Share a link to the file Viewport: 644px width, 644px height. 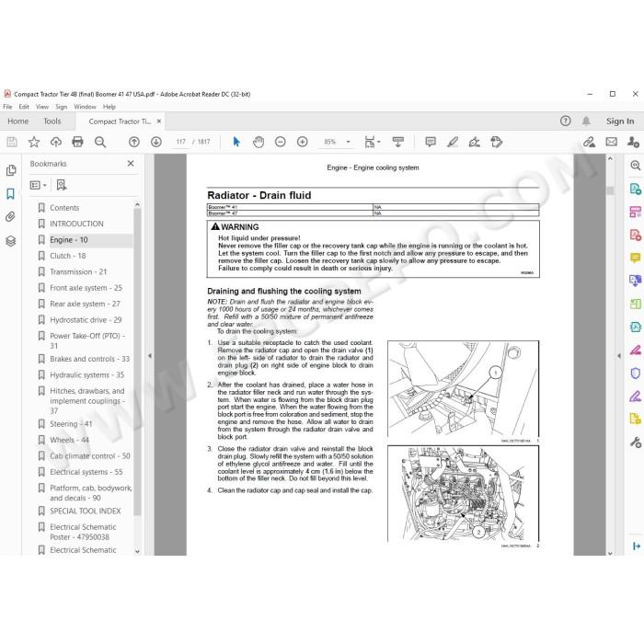point(590,142)
